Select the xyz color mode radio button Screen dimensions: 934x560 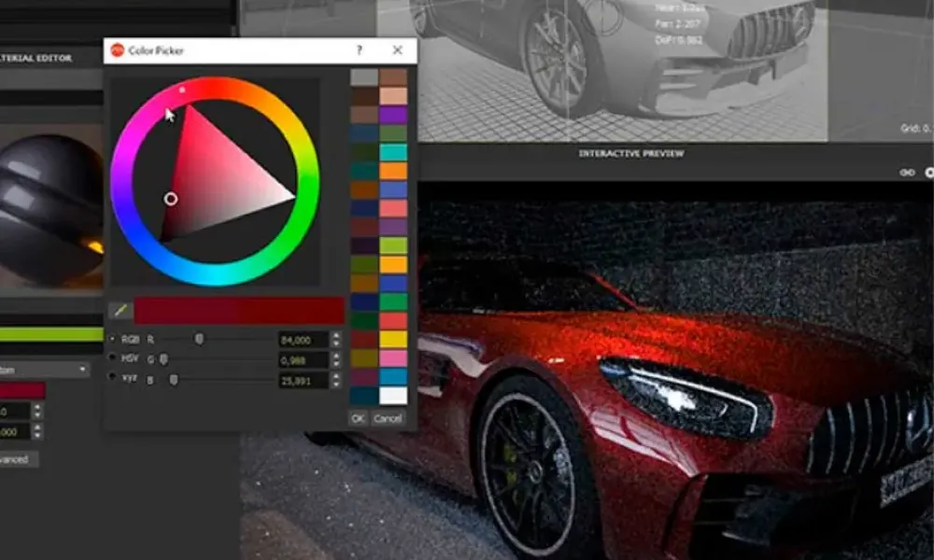[113, 379]
